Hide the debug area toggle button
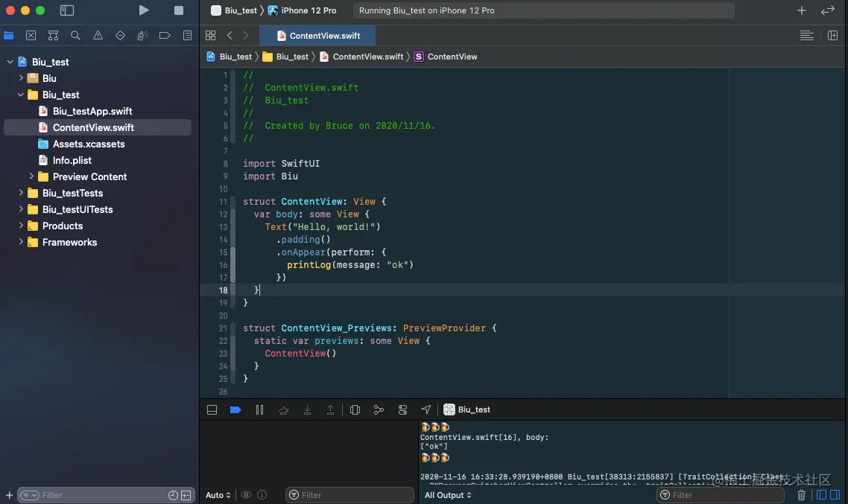This screenshot has width=848, height=504. click(212, 410)
